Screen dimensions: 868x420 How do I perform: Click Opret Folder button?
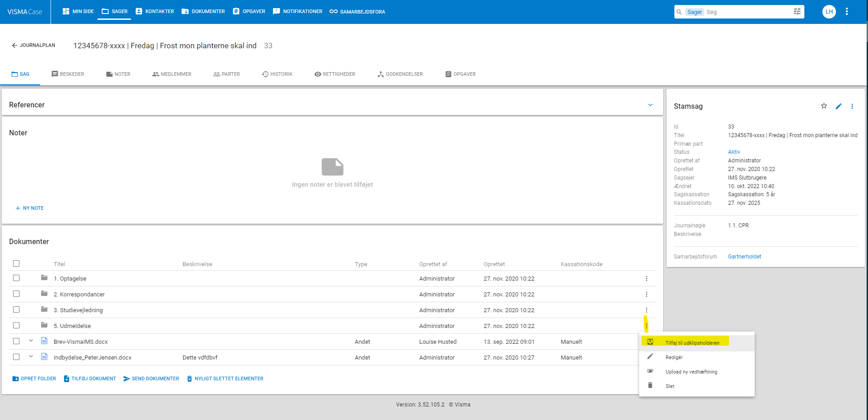[34, 379]
